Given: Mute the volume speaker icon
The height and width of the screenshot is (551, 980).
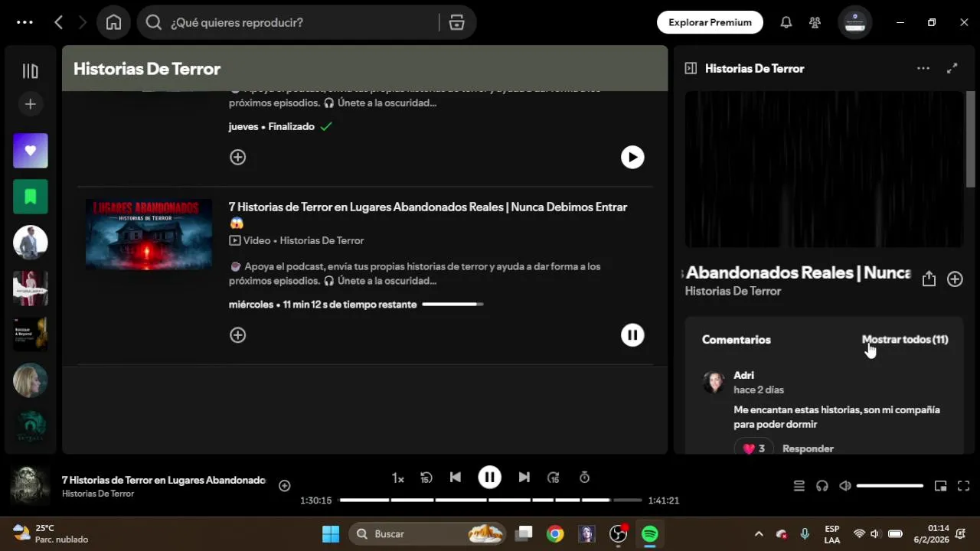Looking at the screenshot, I should point(844,485).
